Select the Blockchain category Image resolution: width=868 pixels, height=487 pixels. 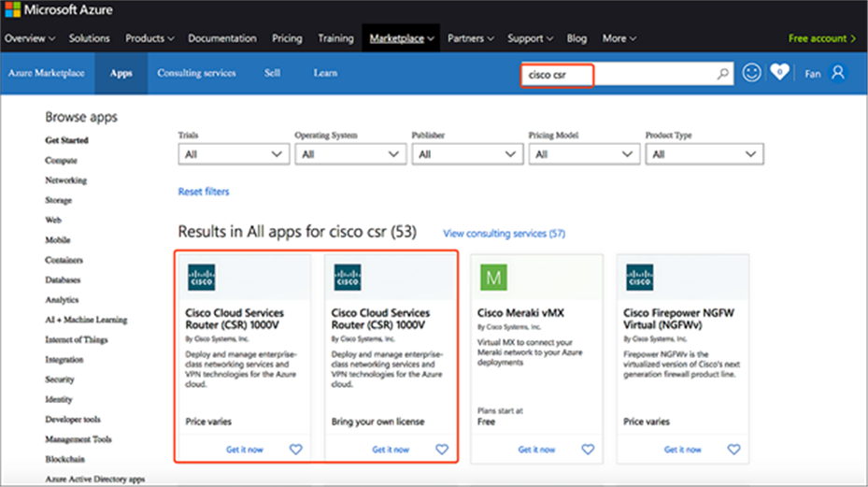(64, 459)
